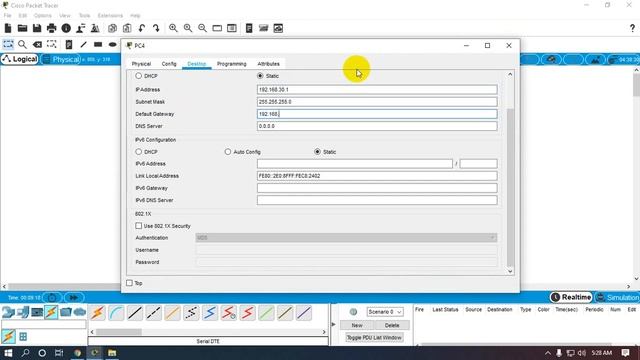
Task: Switch to Realtime mode
Action: (x=571, y=298)
